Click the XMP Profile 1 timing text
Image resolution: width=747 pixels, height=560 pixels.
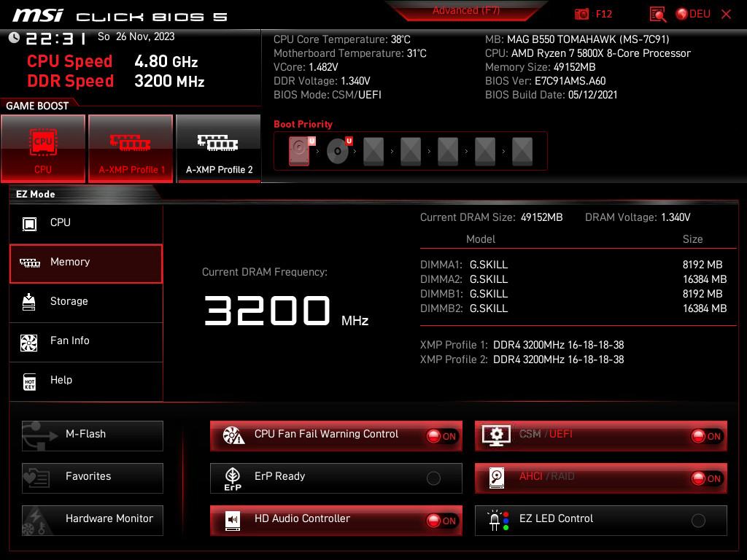(x=558, y=345)
